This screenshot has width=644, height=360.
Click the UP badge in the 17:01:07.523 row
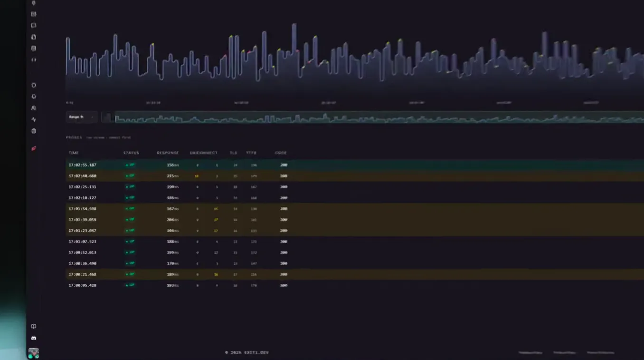(x=130, y=242)
